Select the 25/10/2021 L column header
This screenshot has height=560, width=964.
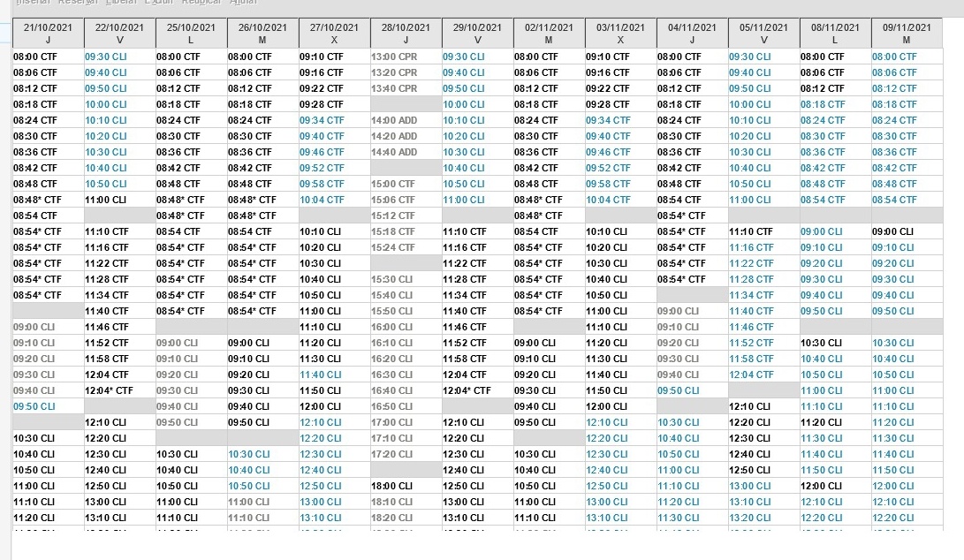pyautogui.click(x=191, y=34)
